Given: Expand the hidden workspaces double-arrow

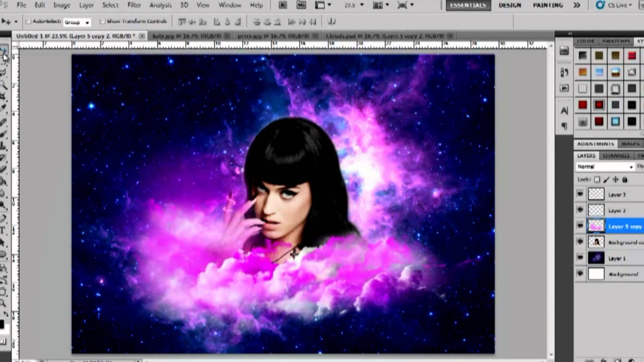Looking at the screenshot, I should pos(577,5).
